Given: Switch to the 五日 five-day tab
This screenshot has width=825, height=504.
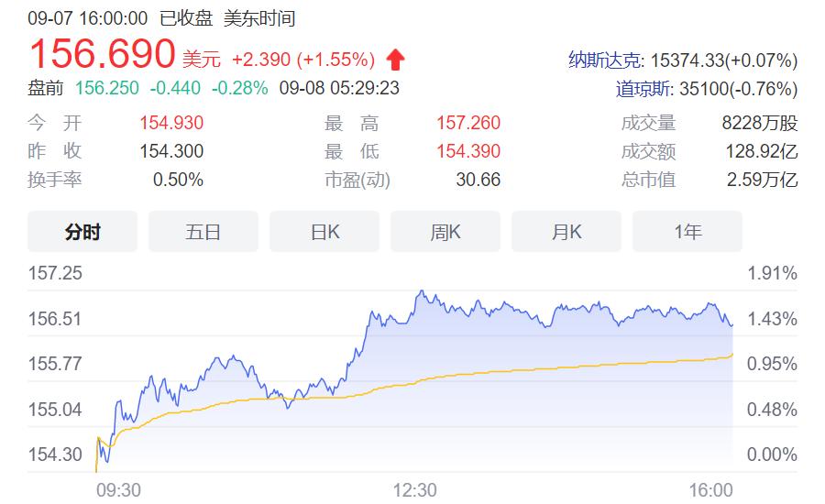Looking at the screenshot, I should (203, 232).
